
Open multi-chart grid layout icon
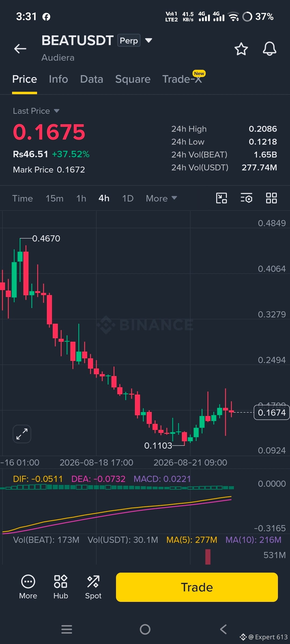[271, 198]
